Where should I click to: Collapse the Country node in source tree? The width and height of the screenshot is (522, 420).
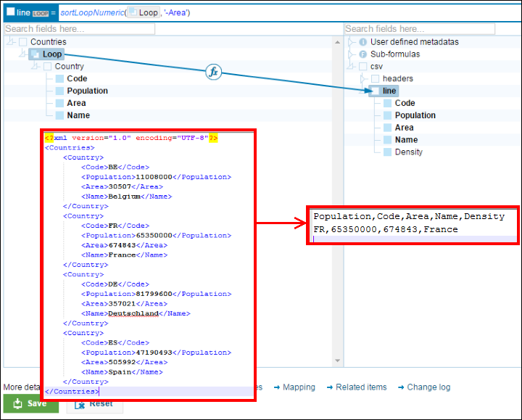click(x=36, y=67)
